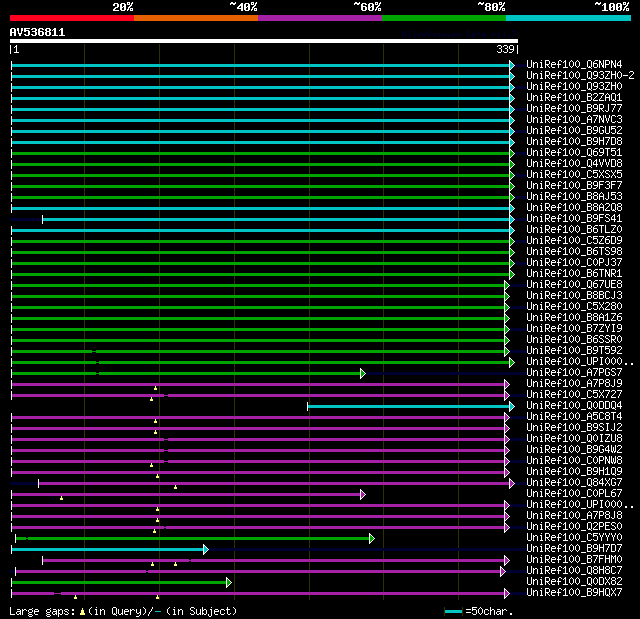Select the UniRef100_Q67UE8 label
Screen dimensions: 640x619
click(574, 285)
